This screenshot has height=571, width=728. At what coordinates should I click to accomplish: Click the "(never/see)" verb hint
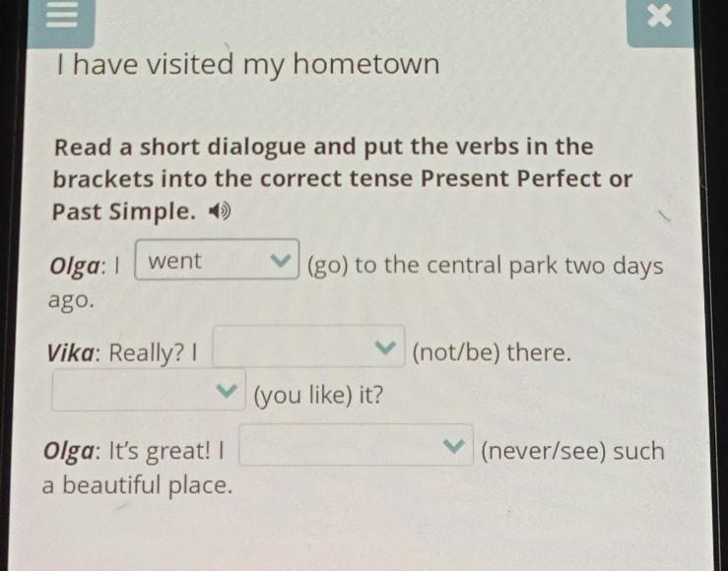tap(540, 451)
